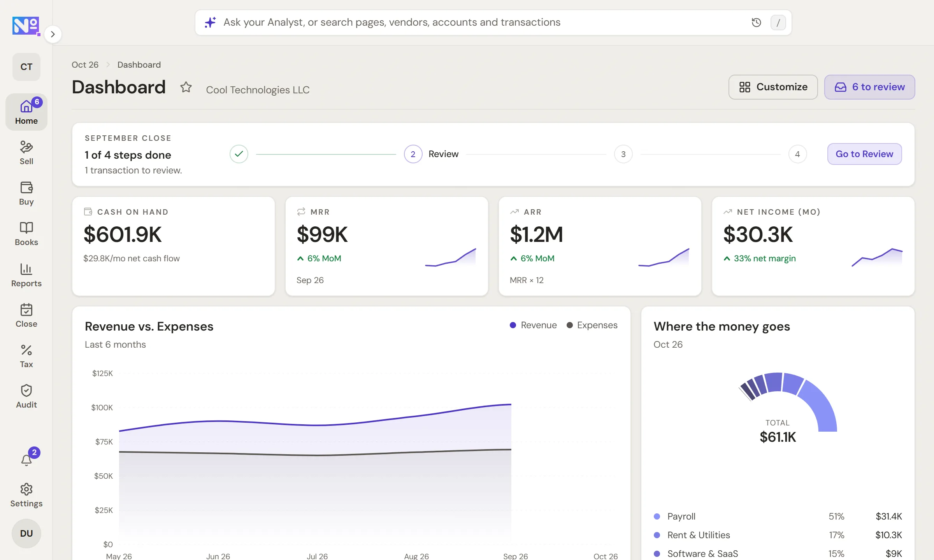Click the $61.1K total in donut chart
The image size is (934, 560).
pyautogui.click(x=778, y=437)
